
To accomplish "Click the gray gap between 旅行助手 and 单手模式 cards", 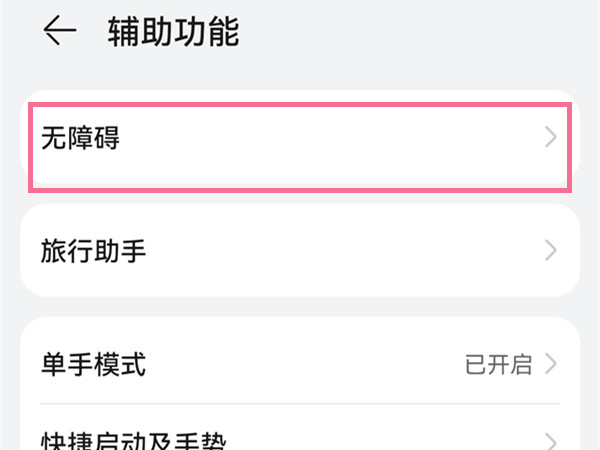I will coord(300,307).
